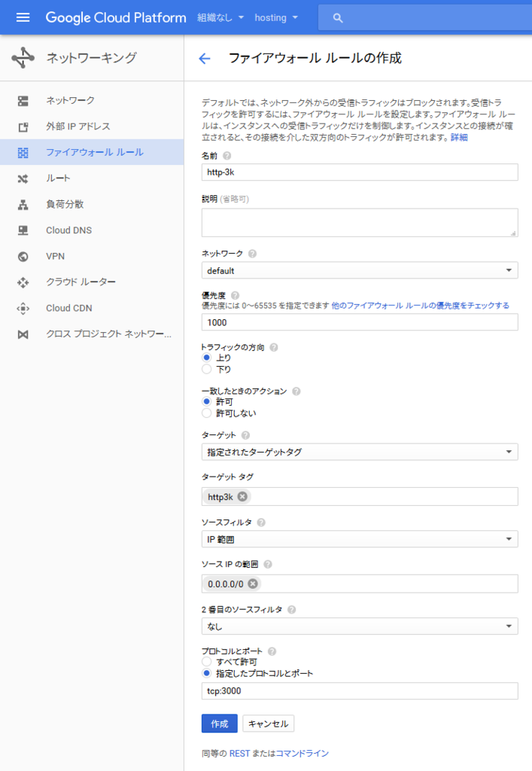Click the search magnifier icon
Image resolution: width=532 pixels, height=771 pixels.
(337, 18)
